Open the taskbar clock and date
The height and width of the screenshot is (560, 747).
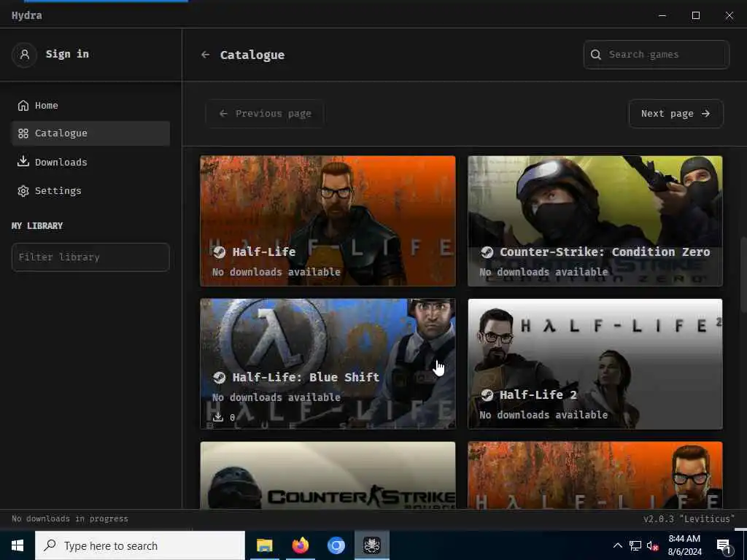coord(684,545)
